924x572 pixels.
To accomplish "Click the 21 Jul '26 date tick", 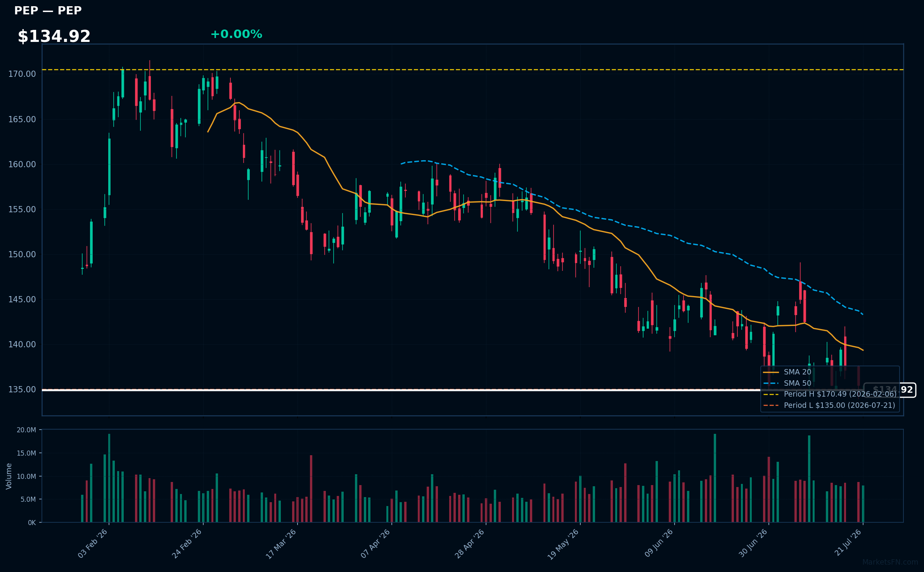I will pos(848,542).
